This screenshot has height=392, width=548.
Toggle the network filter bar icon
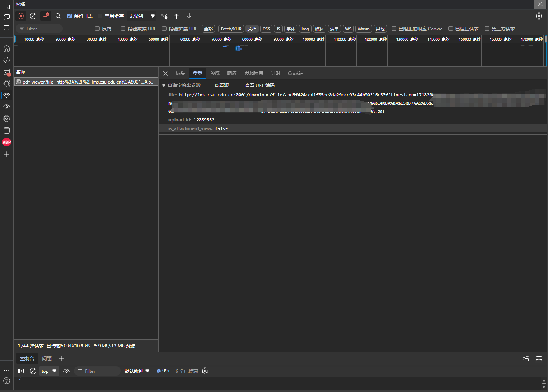tap(46, 16)
